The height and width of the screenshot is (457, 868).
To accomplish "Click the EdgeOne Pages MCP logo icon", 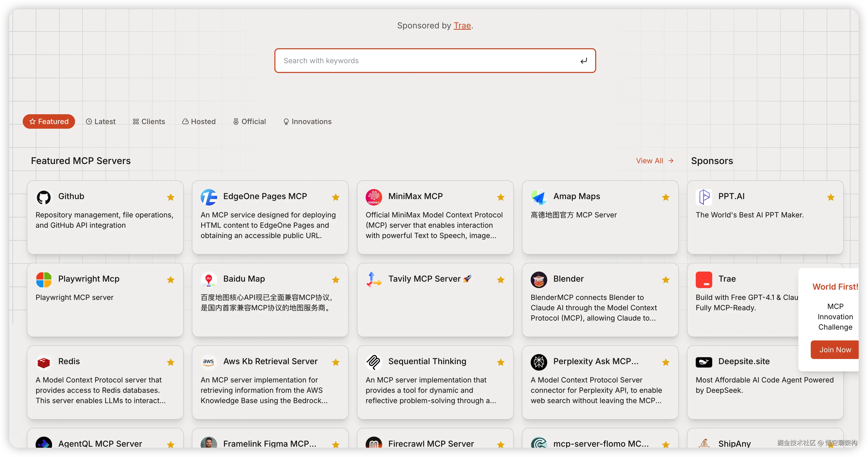I will (209, 197).
